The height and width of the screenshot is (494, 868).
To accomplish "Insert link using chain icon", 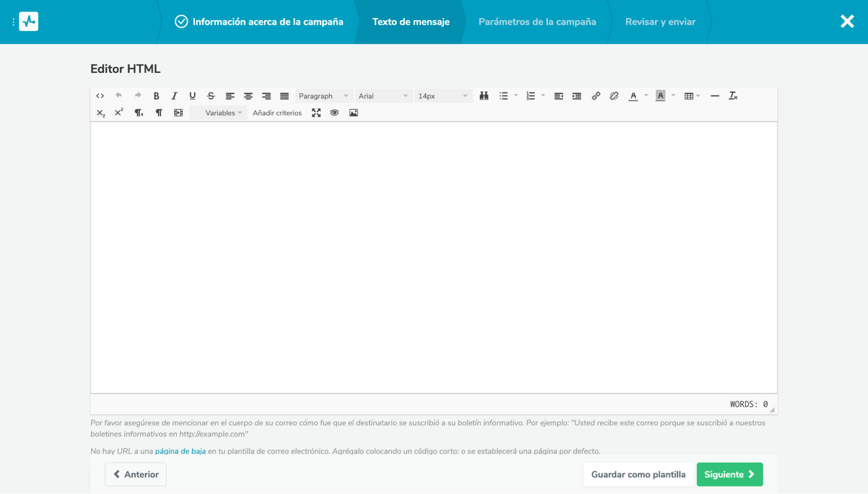I will pyautogui.click(x=596, y=96).
